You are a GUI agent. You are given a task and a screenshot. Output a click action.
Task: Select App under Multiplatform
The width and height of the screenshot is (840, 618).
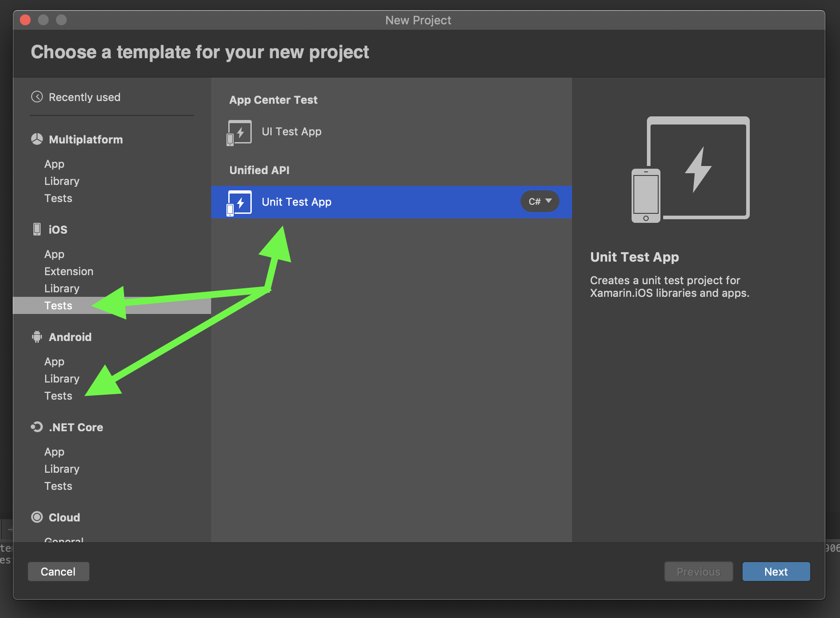[x=54, y=164]
